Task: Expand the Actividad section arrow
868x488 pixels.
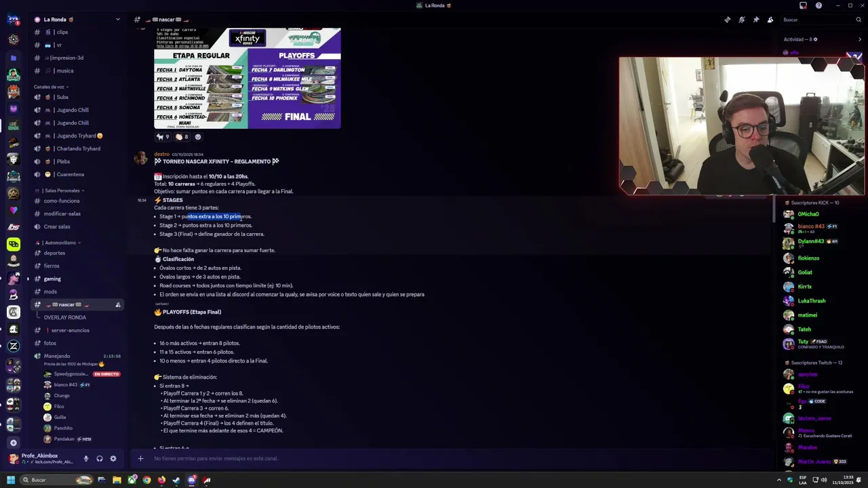Action: pyautogui.click(x=860, y=39)
